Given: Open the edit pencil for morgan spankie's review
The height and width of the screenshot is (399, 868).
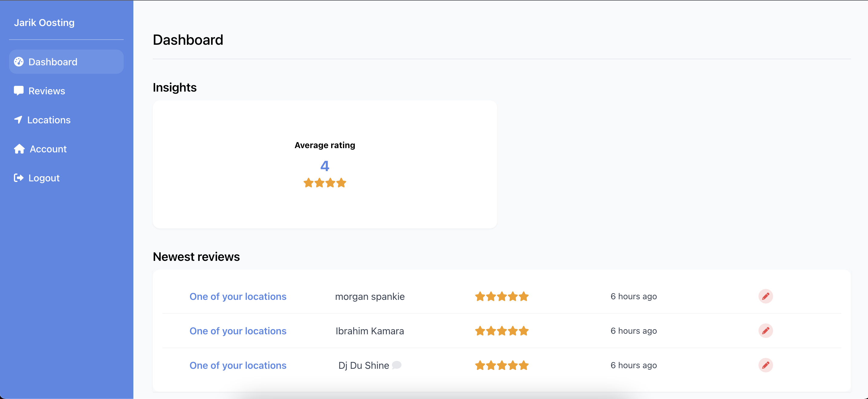Looking at the screenshot, I should point(765,296).
